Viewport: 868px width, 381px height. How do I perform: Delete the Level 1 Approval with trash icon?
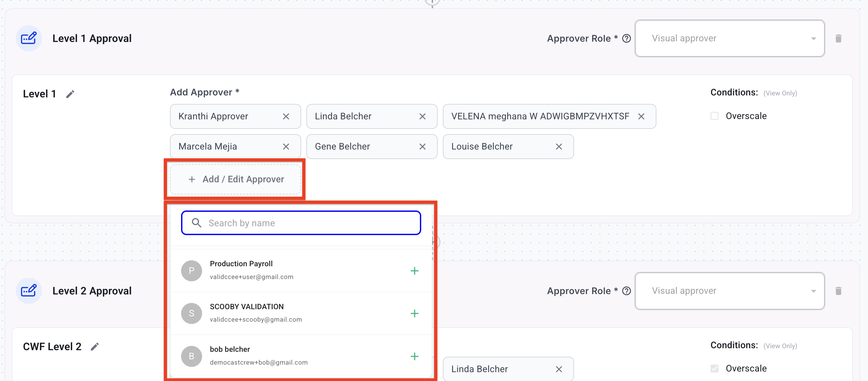pos(838,38)
